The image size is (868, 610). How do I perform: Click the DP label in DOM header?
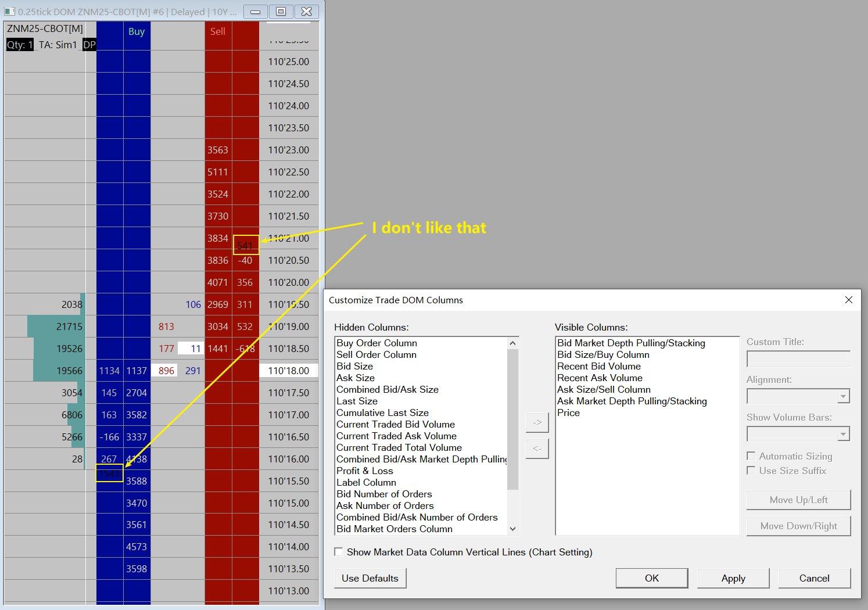tap(89, 45)
